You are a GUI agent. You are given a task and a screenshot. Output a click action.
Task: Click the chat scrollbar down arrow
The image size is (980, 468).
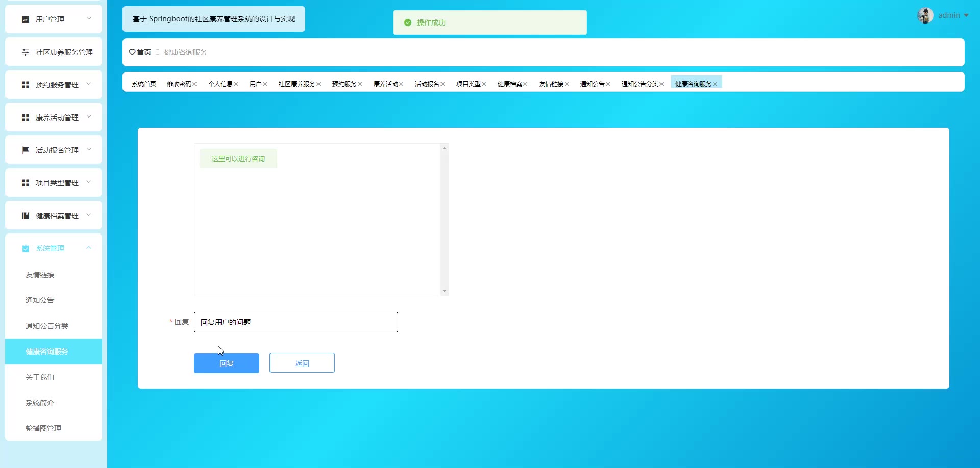tap(445, 291)
